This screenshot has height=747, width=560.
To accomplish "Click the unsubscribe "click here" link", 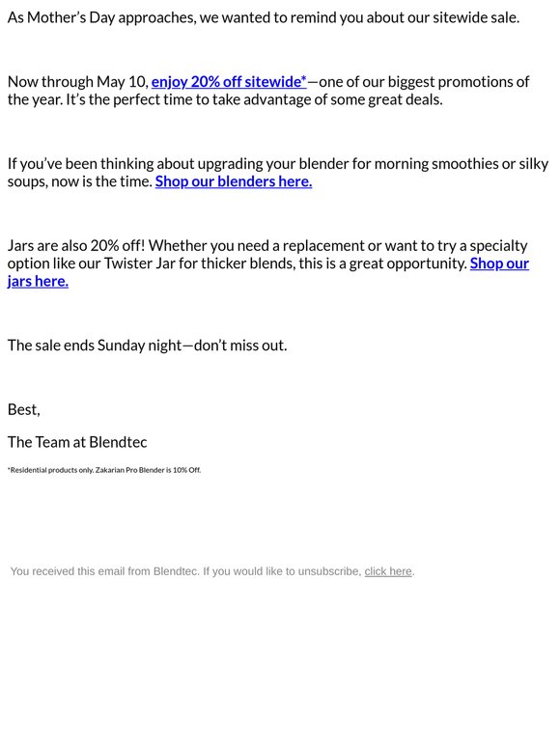I will coord(388,571).
